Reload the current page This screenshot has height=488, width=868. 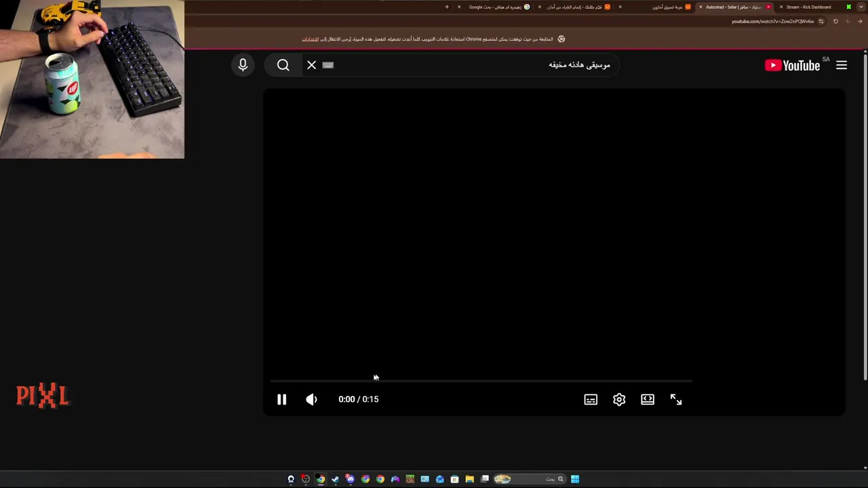click(835, 21)
